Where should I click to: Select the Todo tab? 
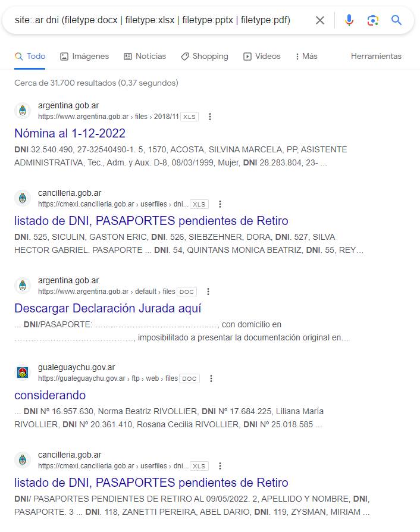(30, 56)
